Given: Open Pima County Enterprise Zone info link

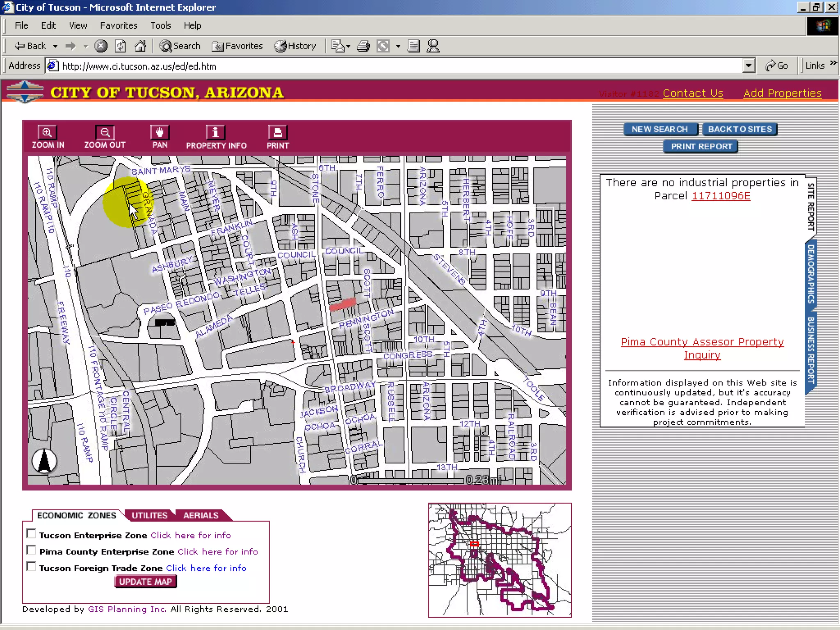Looking at the screenshot, I should pos(218,552).
